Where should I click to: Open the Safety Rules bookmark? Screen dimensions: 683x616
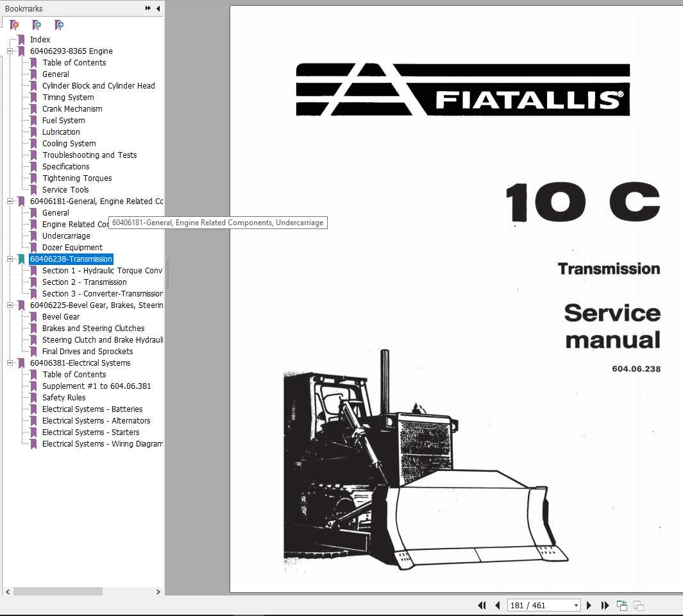63,398
